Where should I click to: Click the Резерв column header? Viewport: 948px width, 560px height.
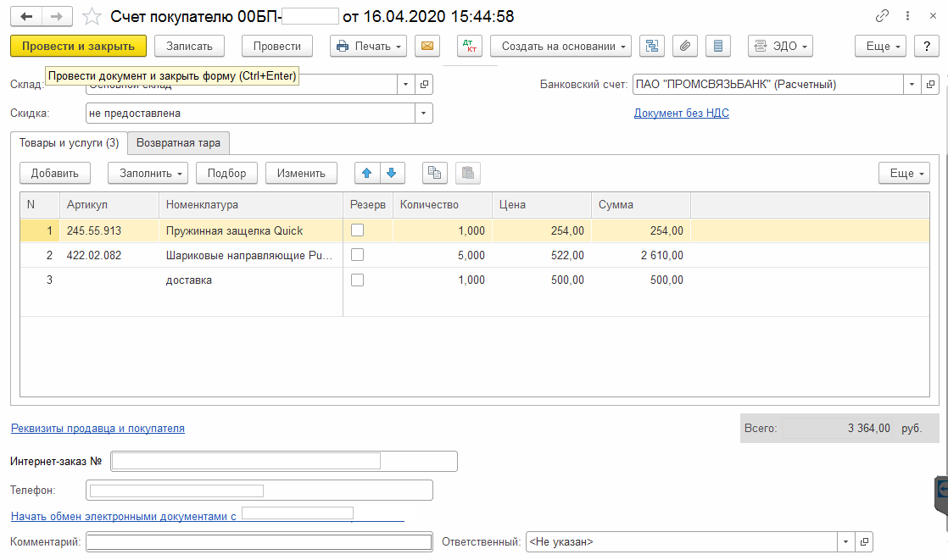point(368,205)
